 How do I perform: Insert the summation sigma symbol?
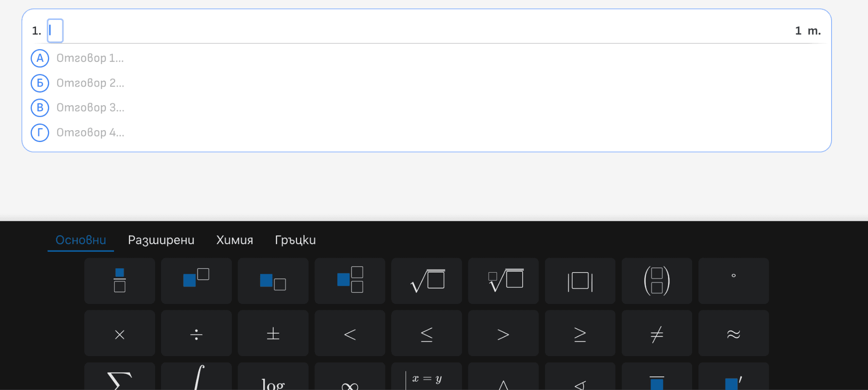pos(120,376)
